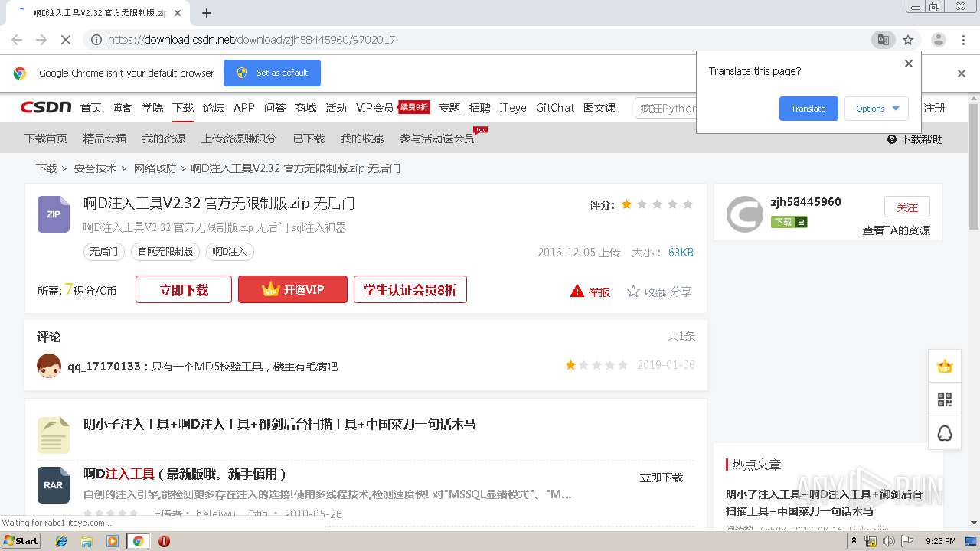Click the site info icon before URL
Viewport: 980px width, 551px height.
pyautogui.click(x=96, y=40)
